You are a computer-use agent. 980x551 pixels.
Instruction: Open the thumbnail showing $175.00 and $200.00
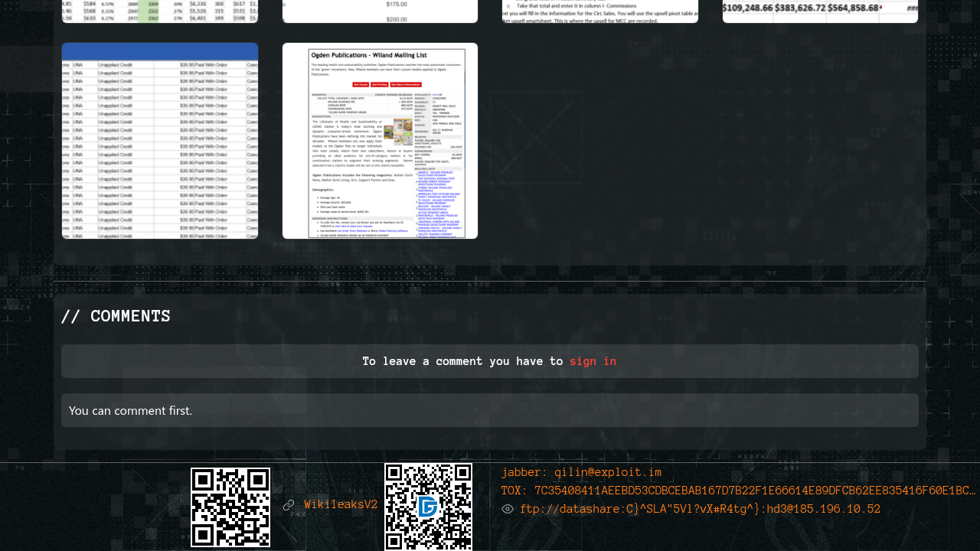tap(380, 11)
